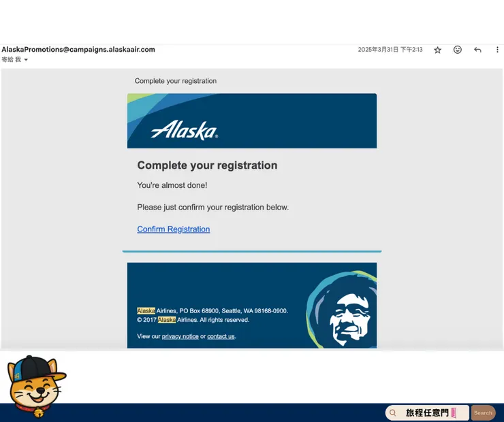Click the sender address AlaskaPromotions@campaigns.alaskaair.com
Image resolution: width=504 pixels, height=422 pixels.
(78, 50)
